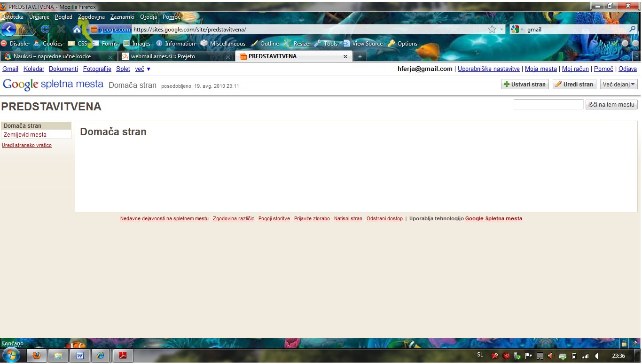Image resolution: width=642 pixels, height=364 pixels.
Task: Bookmark this page with the star icon
Action: tap(492, 29)
